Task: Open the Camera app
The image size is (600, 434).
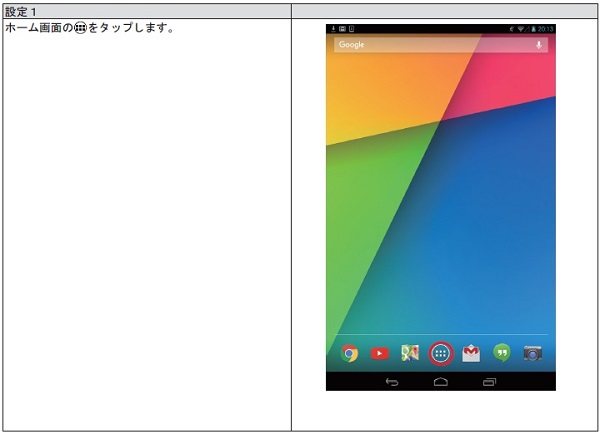Action: (533, 353)
